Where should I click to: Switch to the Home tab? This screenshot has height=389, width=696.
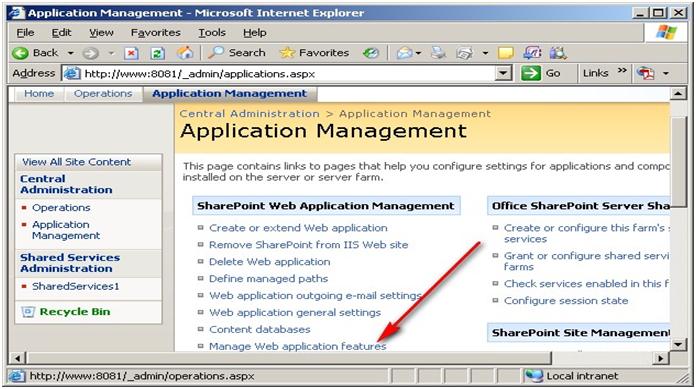pyautogui.click(x=39, y=94)
